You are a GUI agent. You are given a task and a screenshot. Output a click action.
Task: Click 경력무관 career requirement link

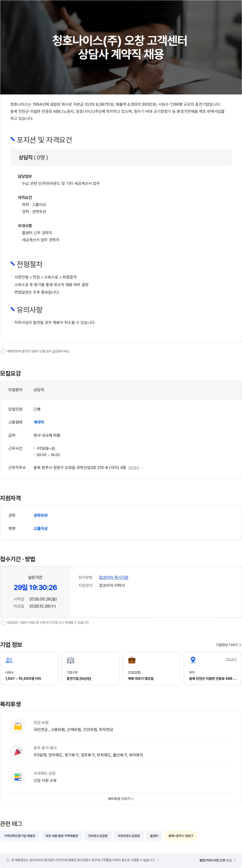pyautogui.click(x=40, y=515)
